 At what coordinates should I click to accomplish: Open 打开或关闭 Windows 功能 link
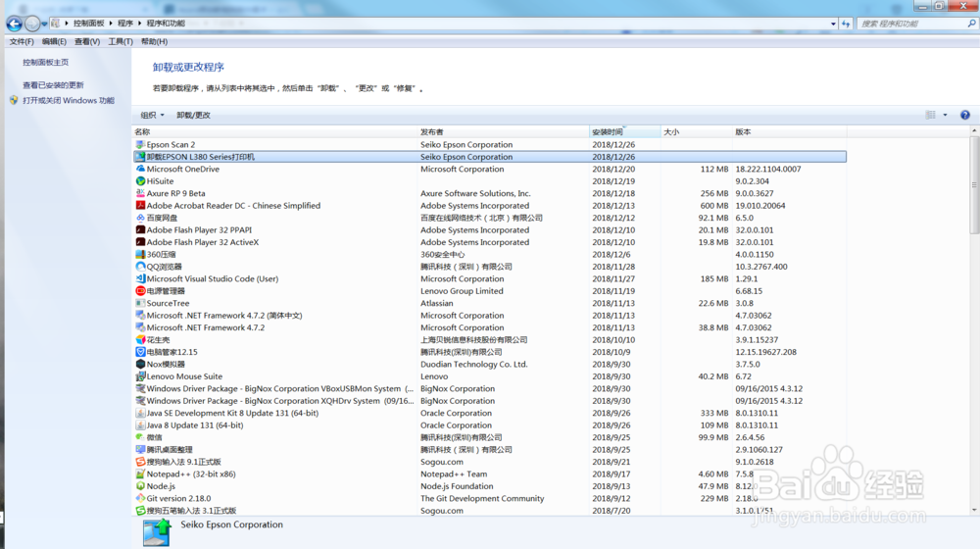point(69,101)
